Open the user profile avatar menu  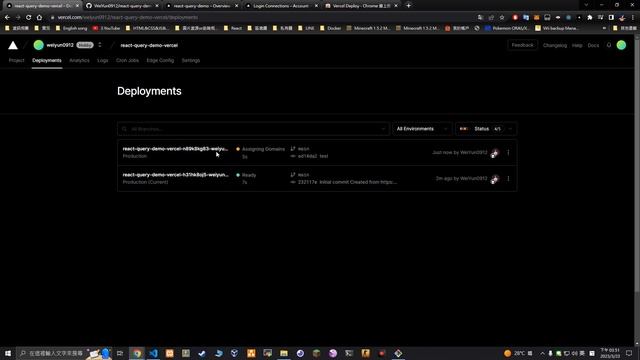click(621, 45)
